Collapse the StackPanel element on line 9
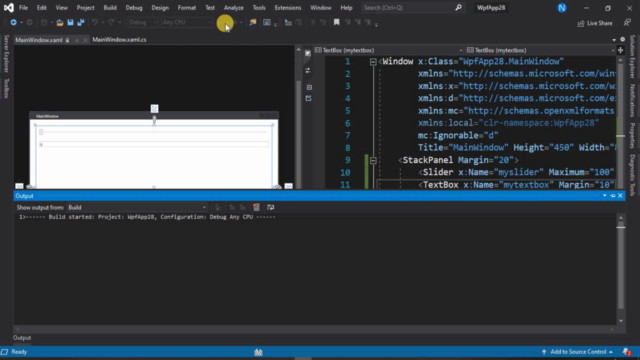Viewport: 640px width, 360px height. click(373, 160)
